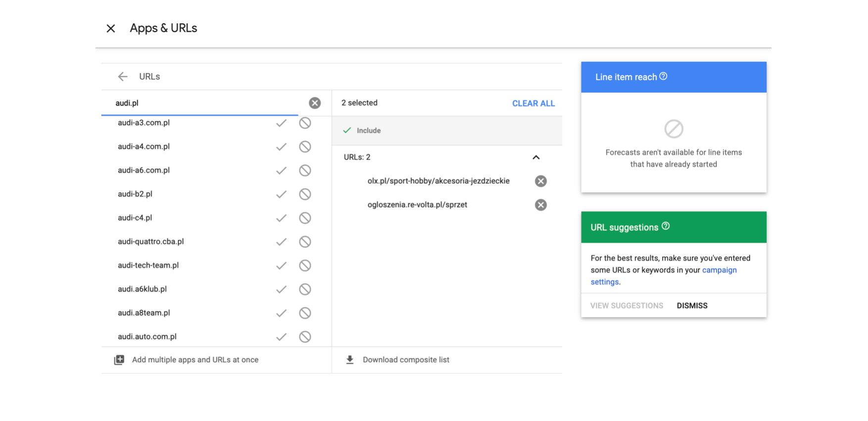Clear the audi.pl search field
This screenshot has width=868, height=421.
(x=315, y=103)
